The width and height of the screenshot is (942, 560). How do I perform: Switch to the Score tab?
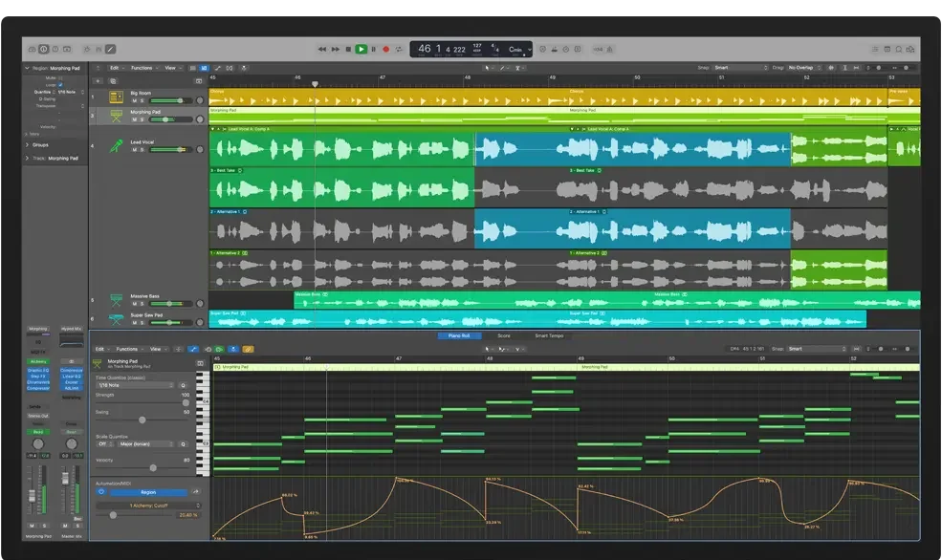[504, 335]
